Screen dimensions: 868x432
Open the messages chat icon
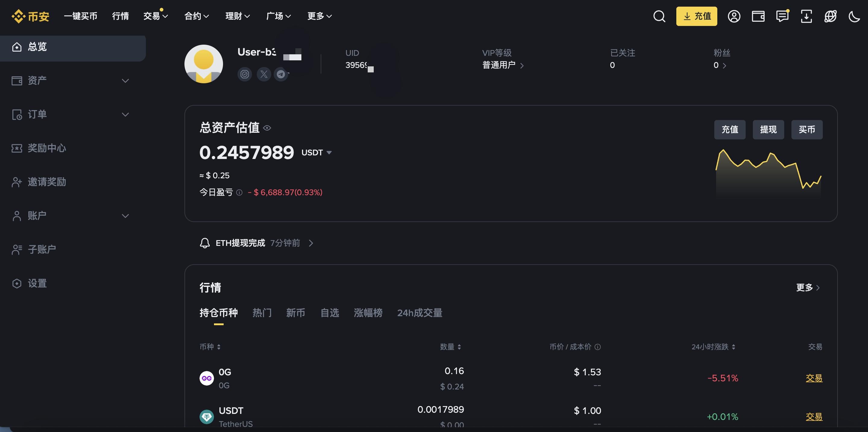point(782,16)
